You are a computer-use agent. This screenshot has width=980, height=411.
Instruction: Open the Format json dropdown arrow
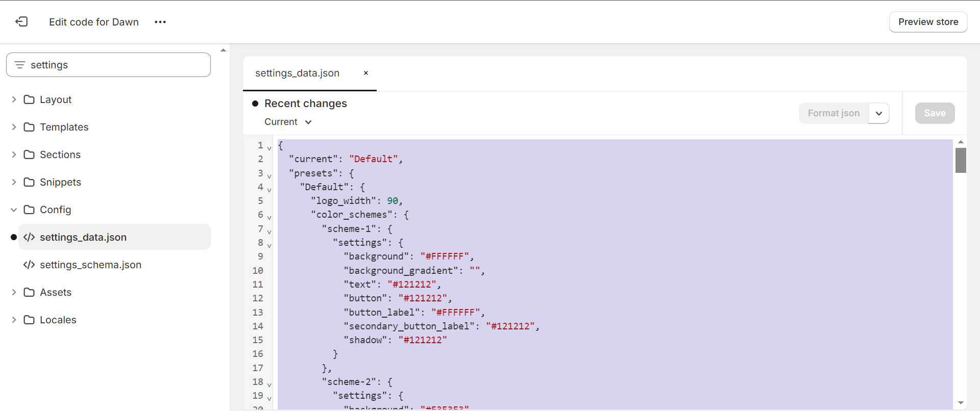tap(879, 113)
